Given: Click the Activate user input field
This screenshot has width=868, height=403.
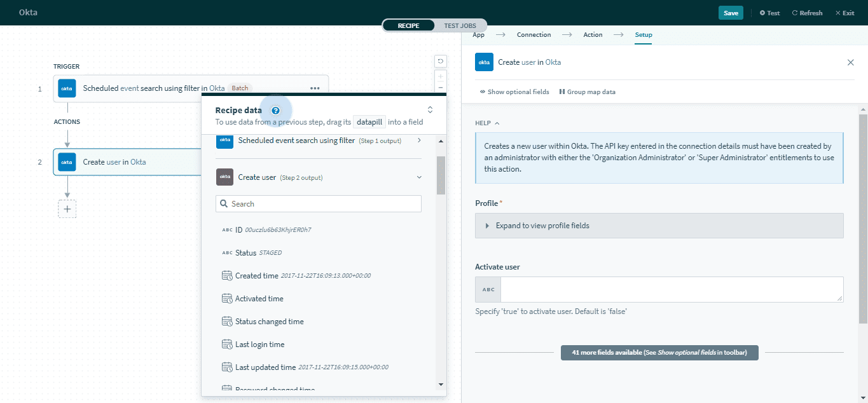Looking at the screenshot, I should point(671,289).
